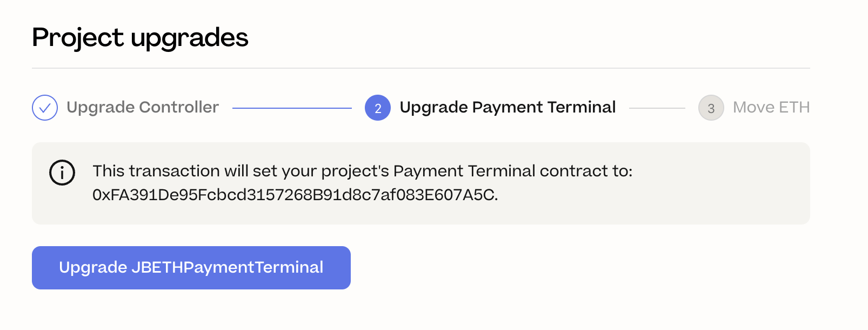The height and width of the screenshot is (330, 868).
Task: Click the Upgrade Controller label text
Action: [142, 108]
